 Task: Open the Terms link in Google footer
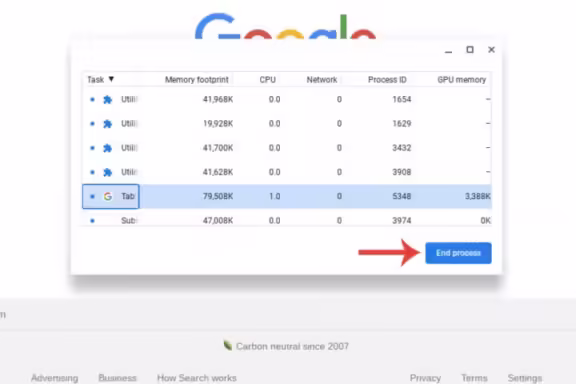click(474, 378)
